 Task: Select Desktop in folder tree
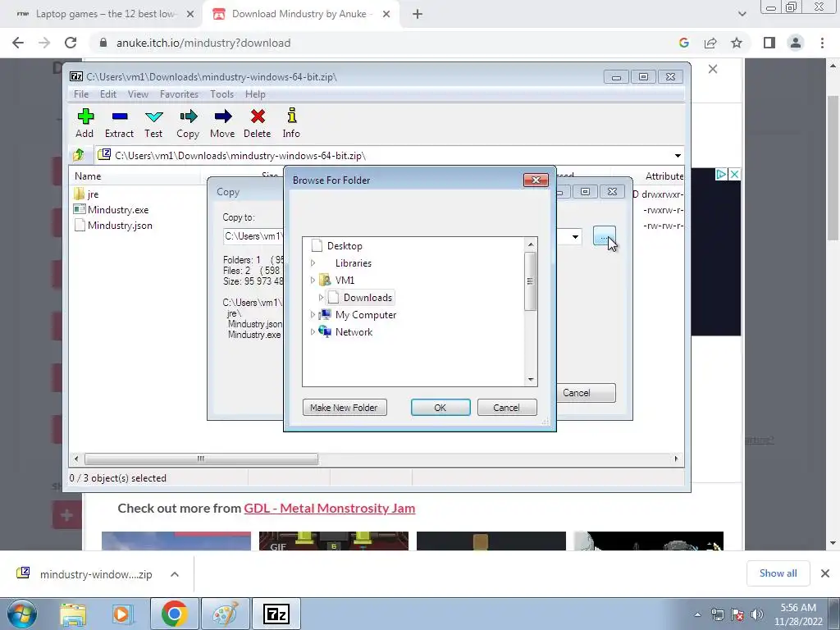pyautogui.click(x=345, y=246)
